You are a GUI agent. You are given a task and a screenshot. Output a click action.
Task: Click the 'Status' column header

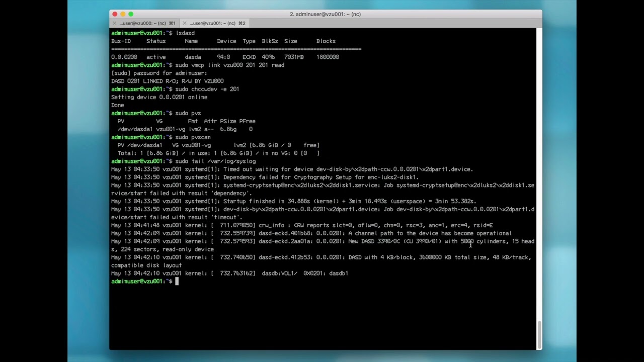point(156,41)
